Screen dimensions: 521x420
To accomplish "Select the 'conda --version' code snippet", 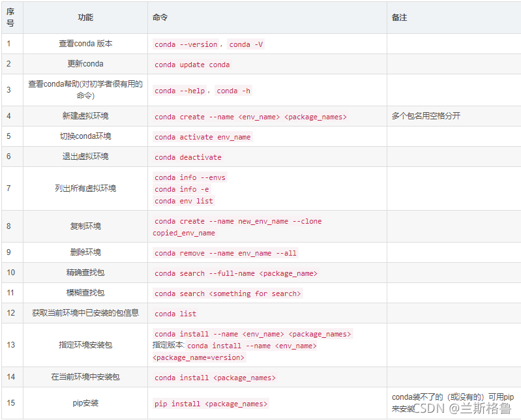I will 186,44.
